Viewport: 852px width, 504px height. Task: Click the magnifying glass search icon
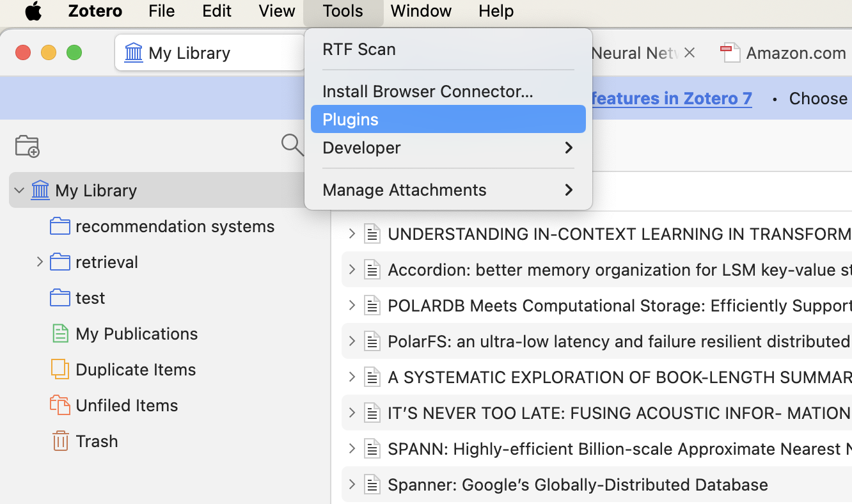click(292, 145)
